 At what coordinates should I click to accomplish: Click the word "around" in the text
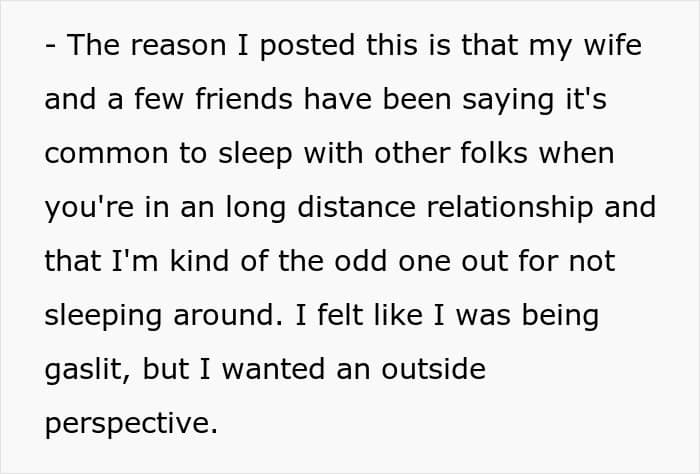pos(224,315)
